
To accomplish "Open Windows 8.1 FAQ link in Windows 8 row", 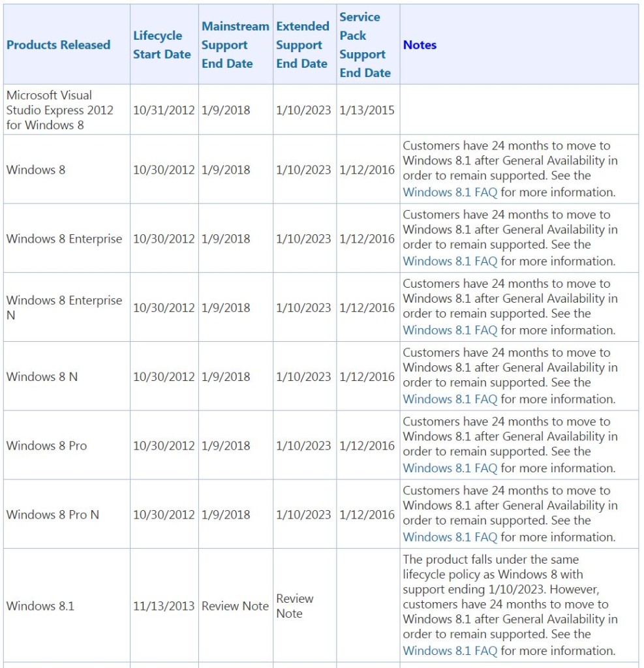I will pos(450,192).
